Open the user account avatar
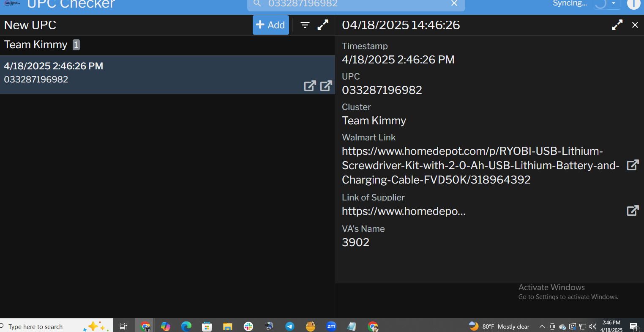 (633, 4)
